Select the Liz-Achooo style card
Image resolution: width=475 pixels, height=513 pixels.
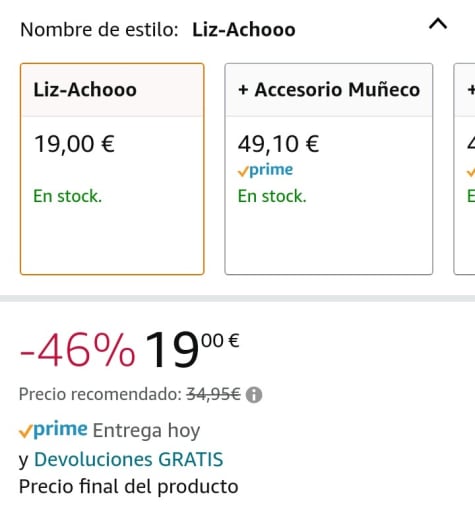(x=112, y=169)
